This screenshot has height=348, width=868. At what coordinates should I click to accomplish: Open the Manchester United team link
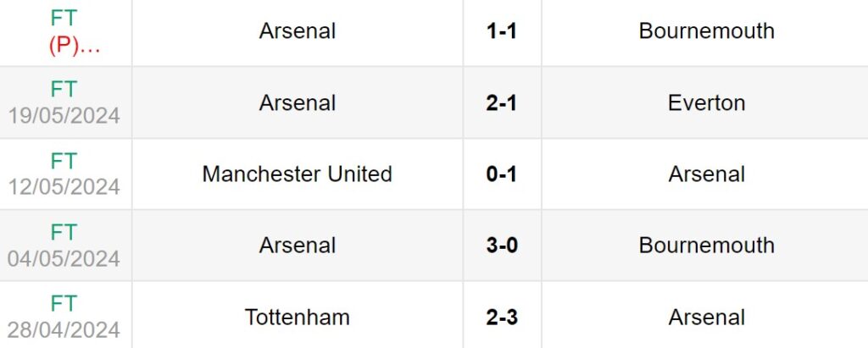[x=298, y=174]
